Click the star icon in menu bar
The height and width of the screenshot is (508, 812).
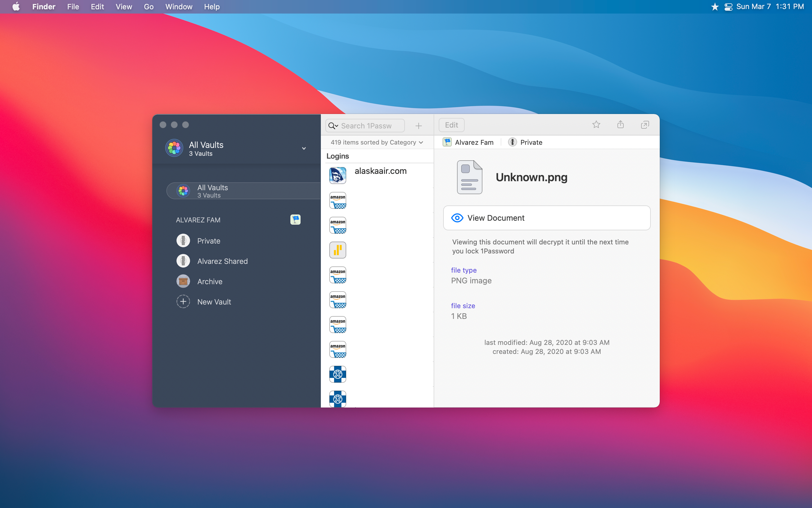pos(715,7)
